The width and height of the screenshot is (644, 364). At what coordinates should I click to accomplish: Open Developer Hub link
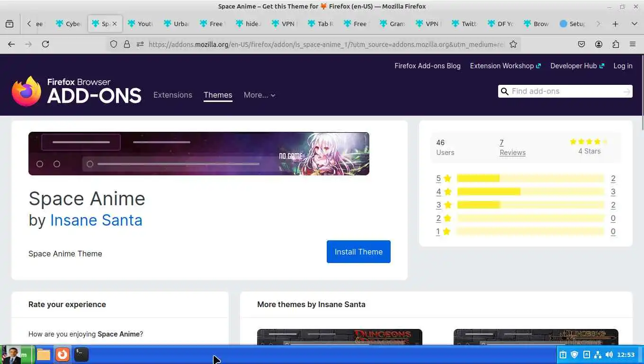coord(577,66)
